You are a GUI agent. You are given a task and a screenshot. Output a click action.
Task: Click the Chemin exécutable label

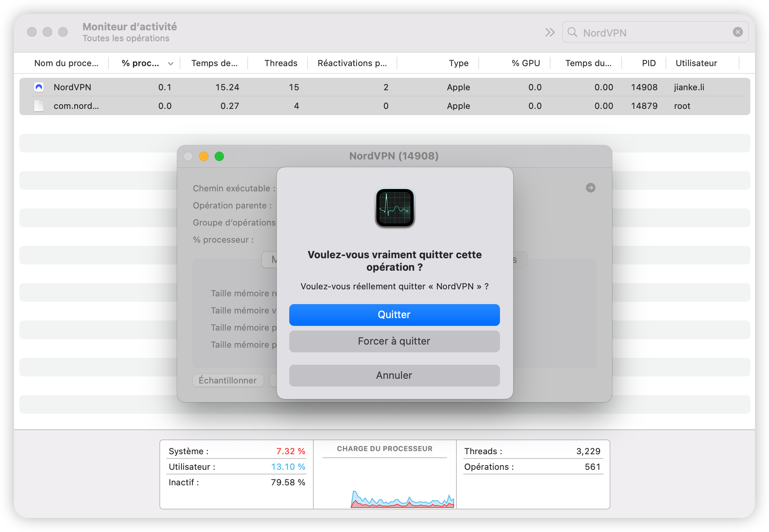[x=234, y=188]
